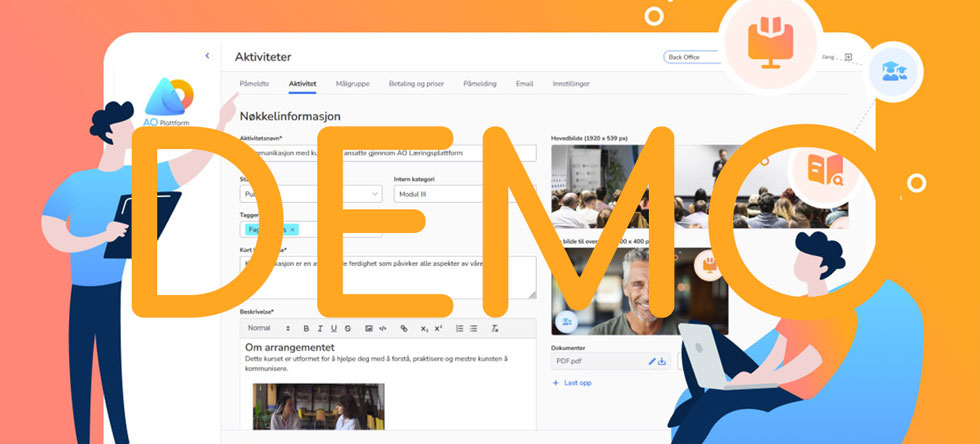Create a bulleted list in the editor
This screenshot has width=980, height=444.
click(473, 328)
